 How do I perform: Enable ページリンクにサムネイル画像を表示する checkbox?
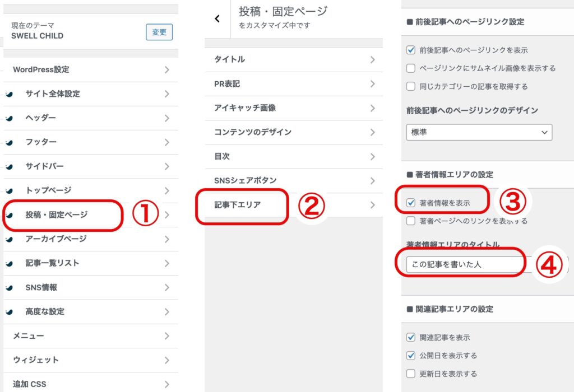(x=411, y=68)
